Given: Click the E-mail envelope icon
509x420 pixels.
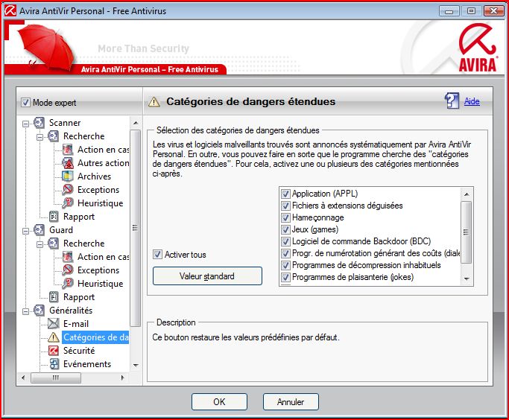Looking at the screenshot, I should click(53, 324).
